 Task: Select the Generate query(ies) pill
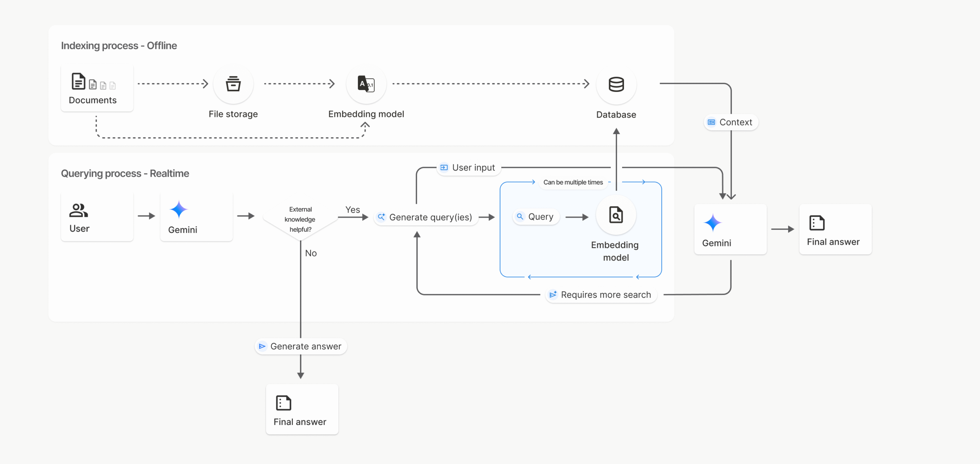[x=426, y=217]
